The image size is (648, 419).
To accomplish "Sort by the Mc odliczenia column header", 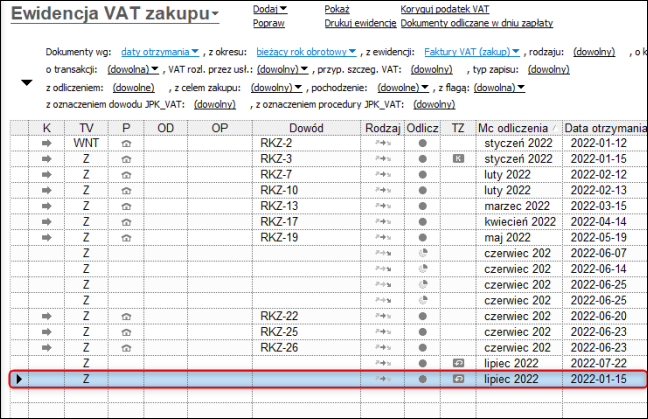I will point(519,128).
